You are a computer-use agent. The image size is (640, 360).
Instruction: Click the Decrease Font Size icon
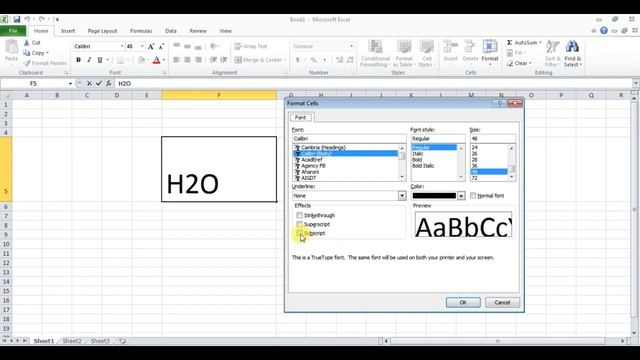pyautogui.click(x=161, y=47)
